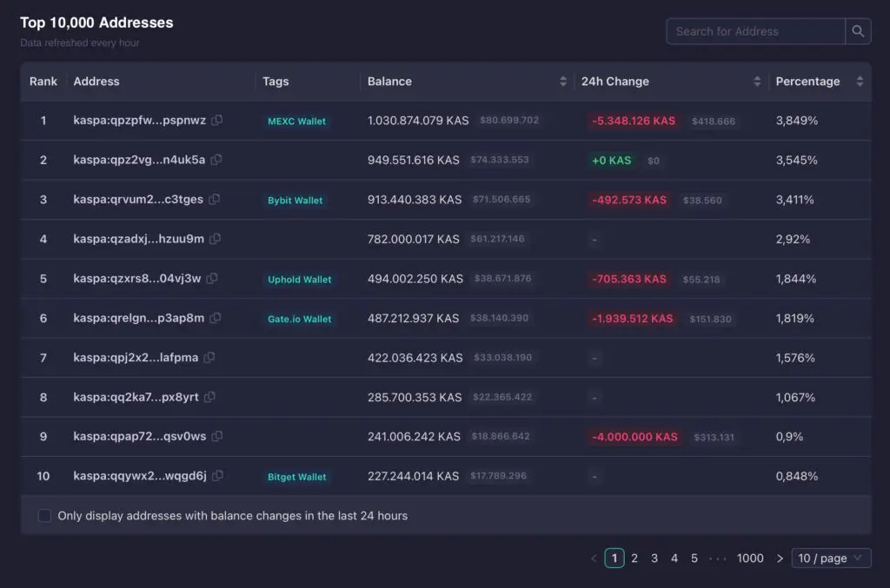Copy the rank 1 MEXC wallet address
The height and width of the screenshot is (588, 890).
218,121
